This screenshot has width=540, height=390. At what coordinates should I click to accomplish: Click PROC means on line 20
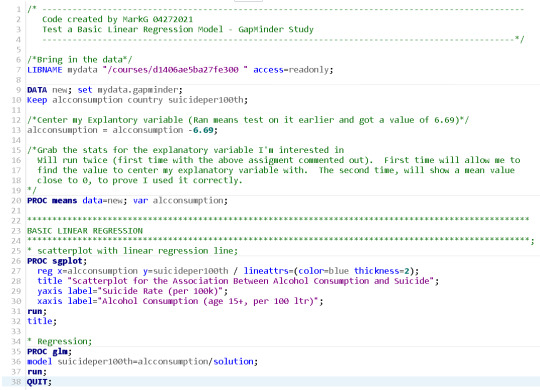(52, 201)
